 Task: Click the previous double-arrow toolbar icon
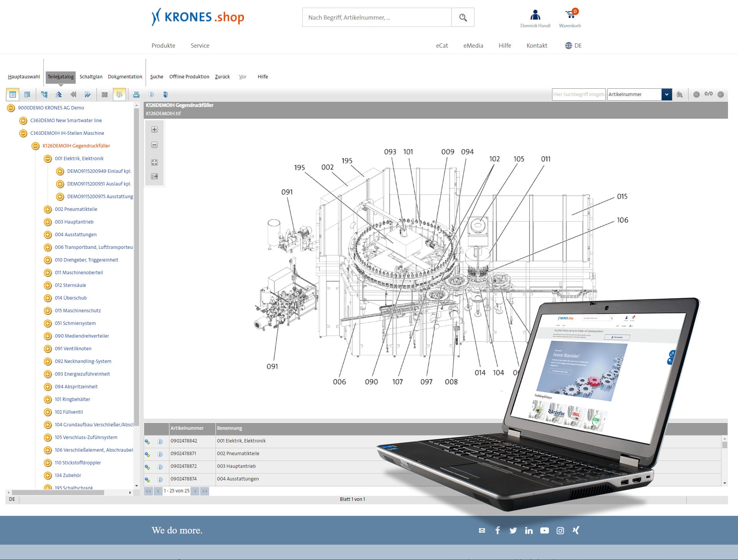(x=73, y=94)
